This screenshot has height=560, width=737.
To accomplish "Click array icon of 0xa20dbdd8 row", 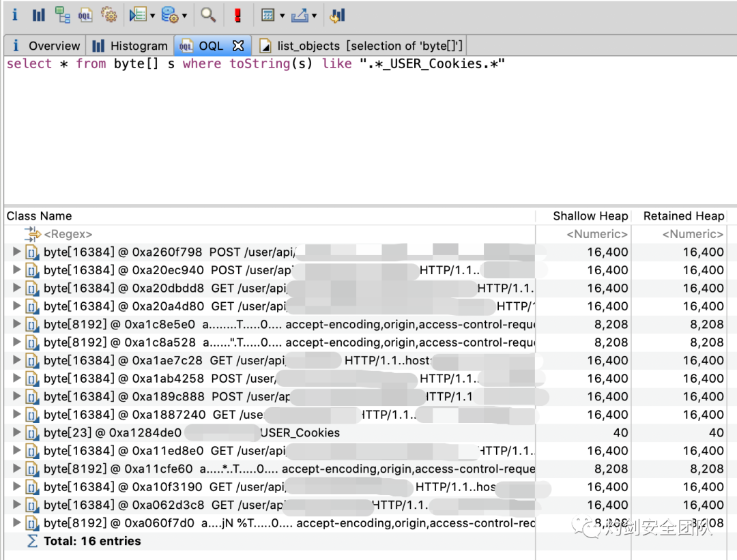I will coord(32,289).
